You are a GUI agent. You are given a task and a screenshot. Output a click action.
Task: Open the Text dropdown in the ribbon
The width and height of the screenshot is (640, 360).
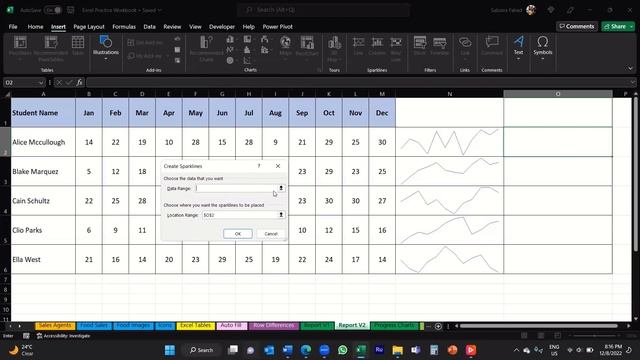click(x=518, y=48)
